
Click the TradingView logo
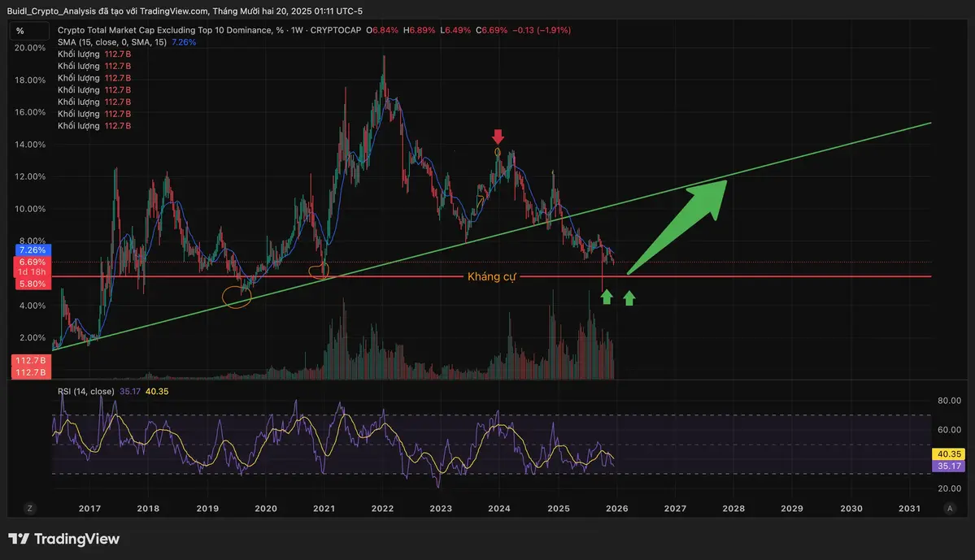[x=64, y=539]
